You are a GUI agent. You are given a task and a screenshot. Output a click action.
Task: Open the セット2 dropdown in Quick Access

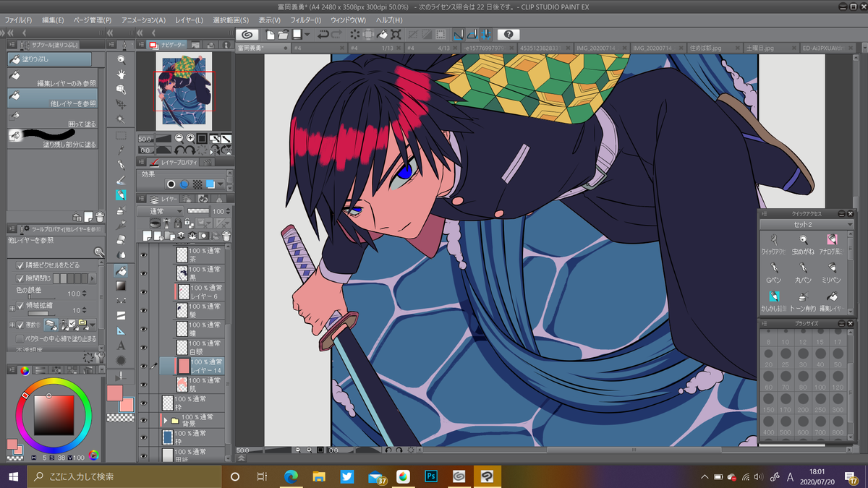[806, 225]
